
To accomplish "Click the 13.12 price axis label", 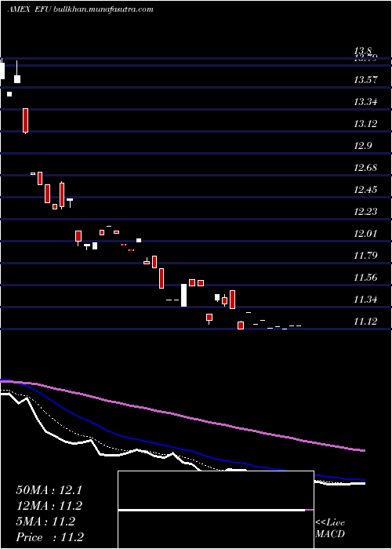I will point(366,124).
